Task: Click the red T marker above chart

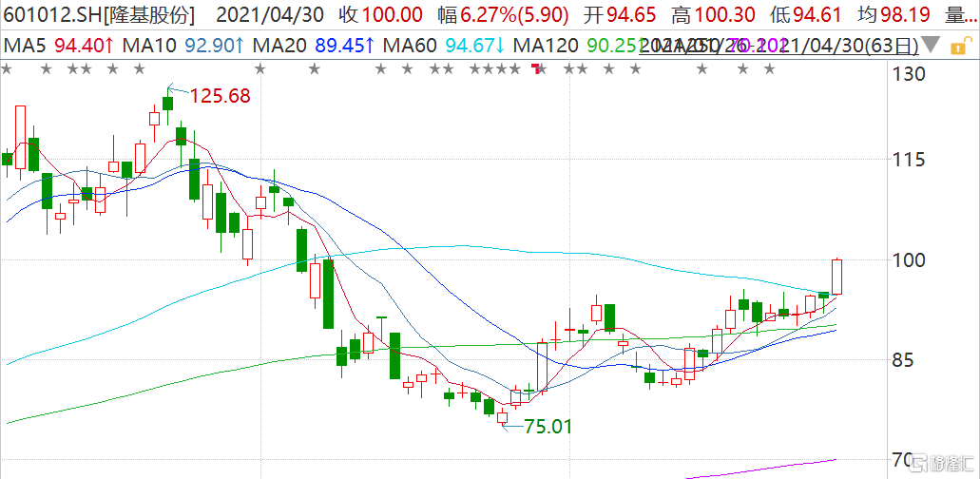Action: point(534,67)
